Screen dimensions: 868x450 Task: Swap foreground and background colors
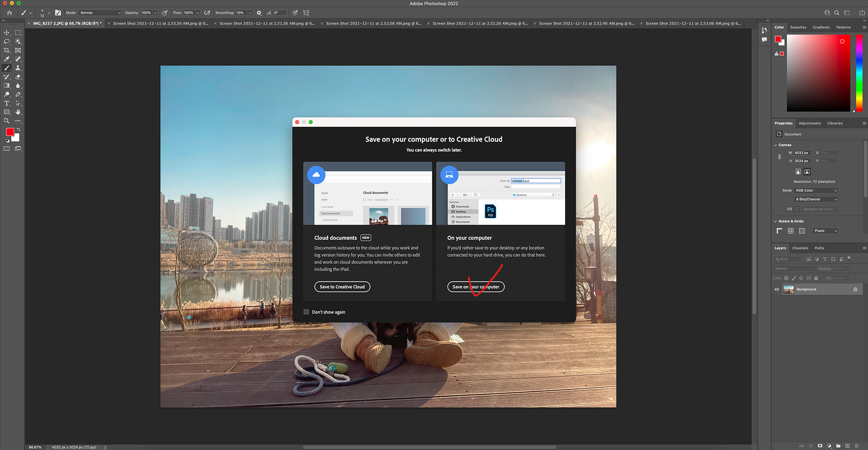pyautogui.click(x=18, y=130)
